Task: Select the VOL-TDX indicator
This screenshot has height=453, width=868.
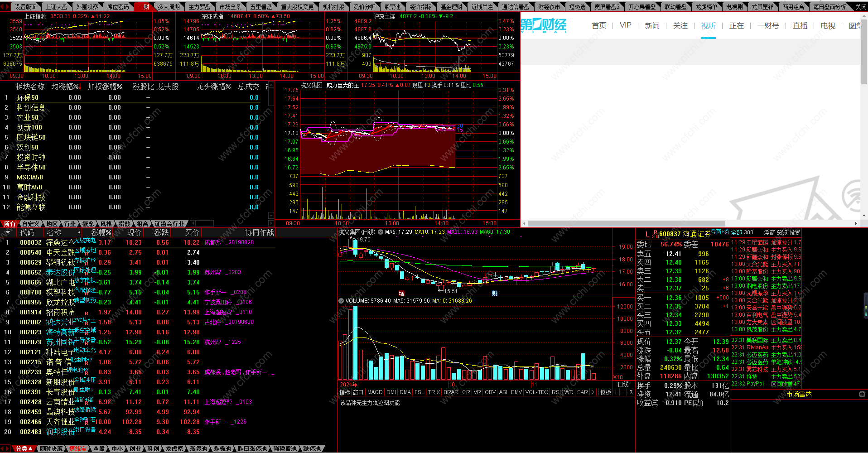Action: point(537,392)
